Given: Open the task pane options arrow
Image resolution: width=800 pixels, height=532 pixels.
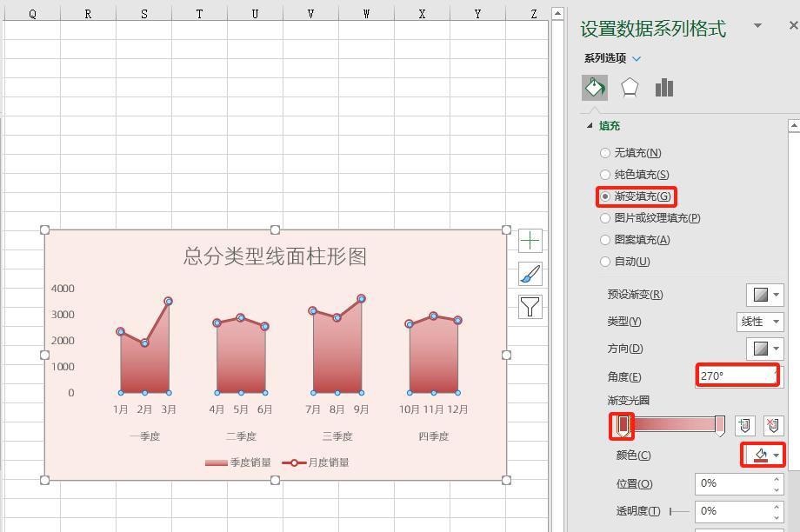Looking at the screenshot, I should pos(757,25).
